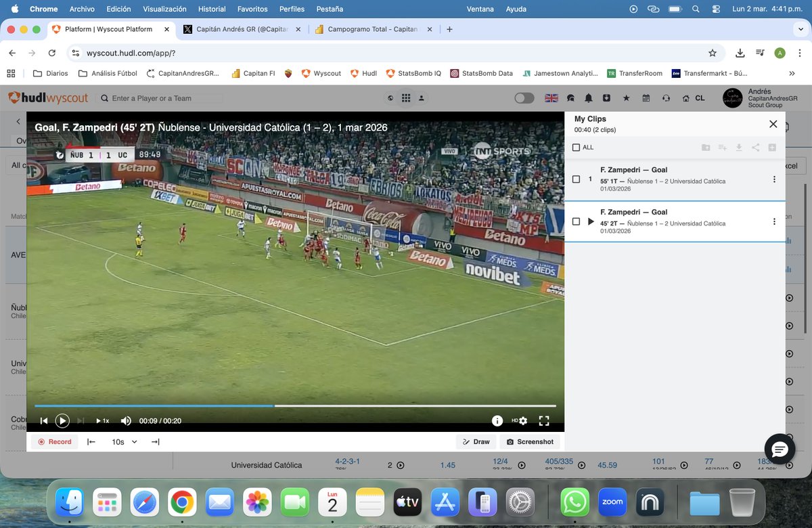
Task: Open the Perfiles menu
Action: (292, 9)
